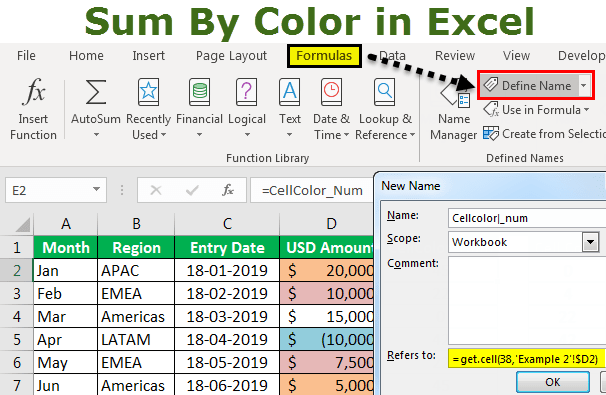Open the Scope Workbook dropdown
606x395 pixels.
(x=590, y=242)
